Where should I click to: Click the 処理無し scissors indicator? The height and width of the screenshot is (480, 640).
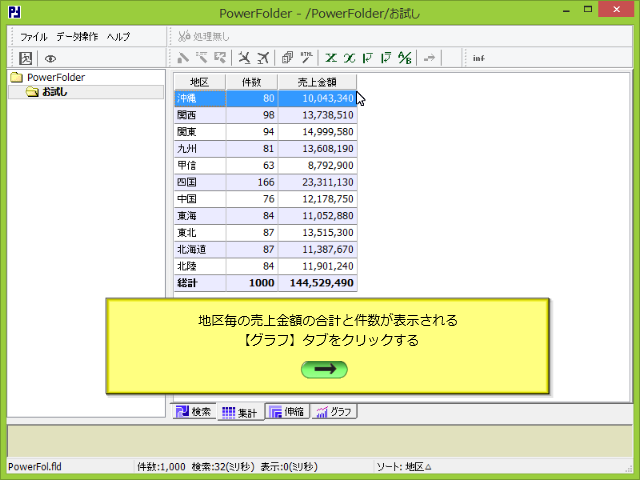pos(203,36)
